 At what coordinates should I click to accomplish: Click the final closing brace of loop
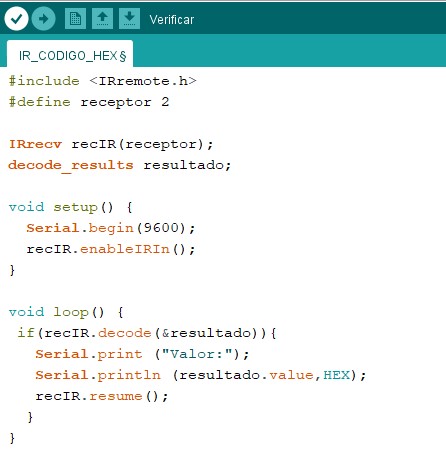click(12, 438)
